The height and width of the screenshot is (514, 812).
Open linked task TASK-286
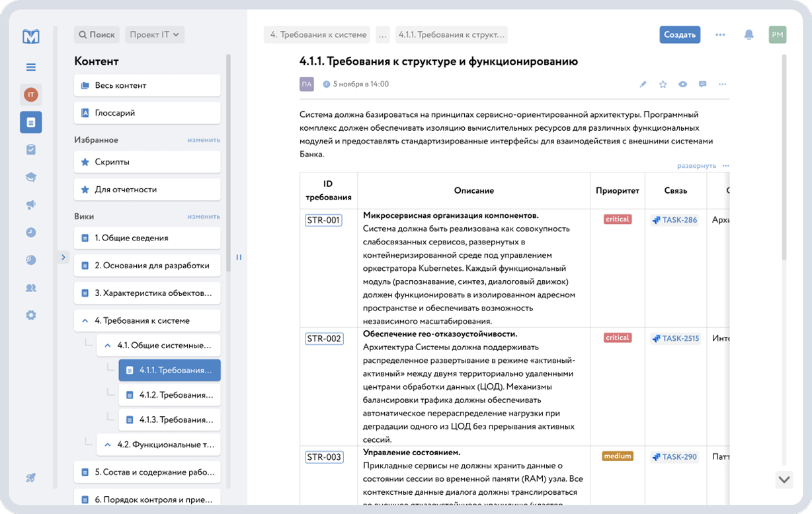(x=674, y=219)
